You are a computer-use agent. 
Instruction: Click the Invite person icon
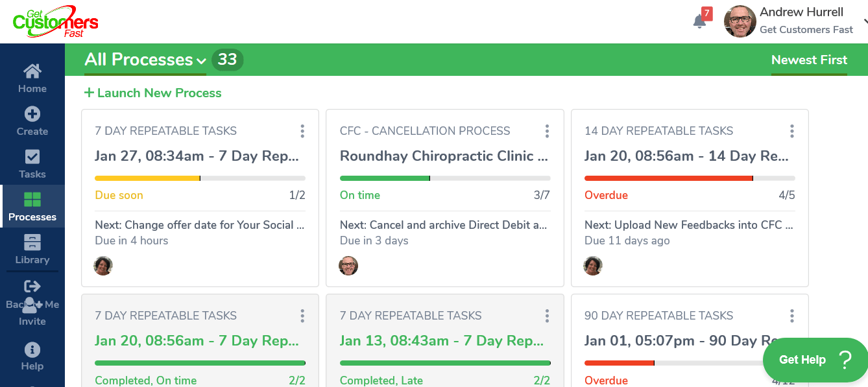tap(30, 305)
